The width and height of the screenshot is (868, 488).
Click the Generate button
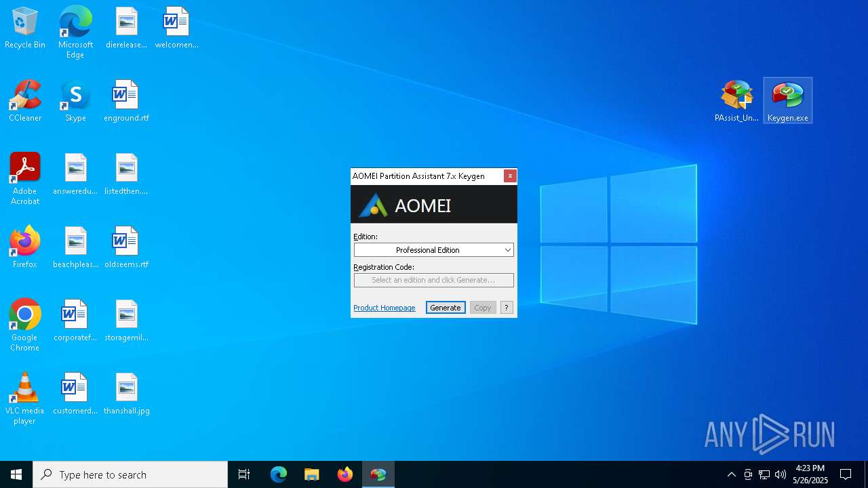coord(446,308)
